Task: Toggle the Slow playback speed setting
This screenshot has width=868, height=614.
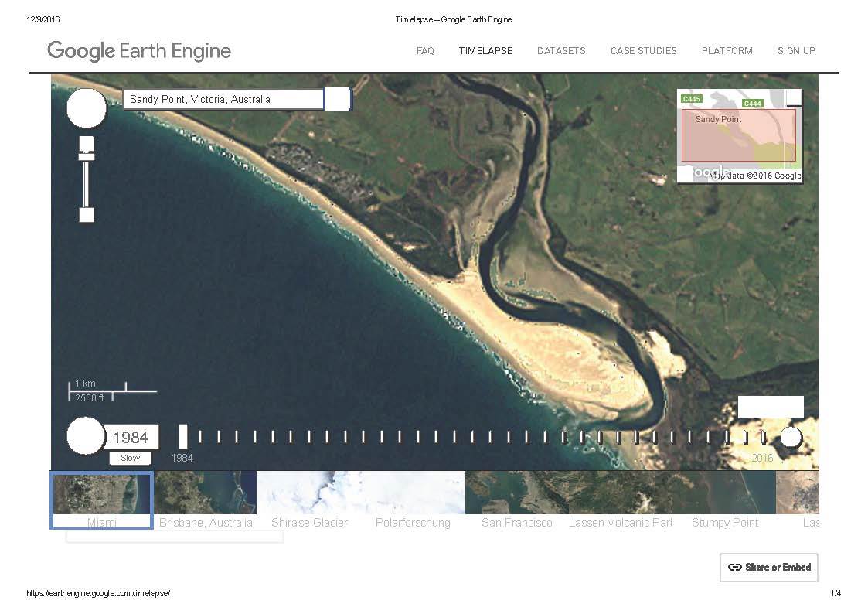Action: point(130,458)
